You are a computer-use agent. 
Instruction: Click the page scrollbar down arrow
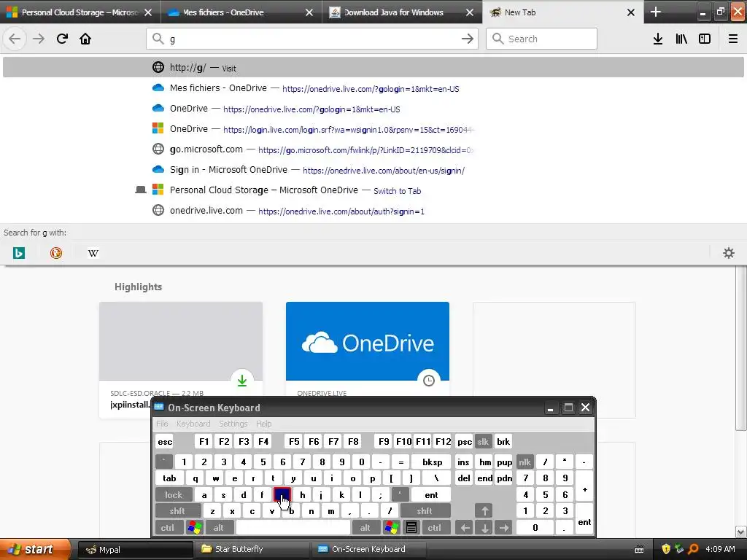tap(740, 532)
